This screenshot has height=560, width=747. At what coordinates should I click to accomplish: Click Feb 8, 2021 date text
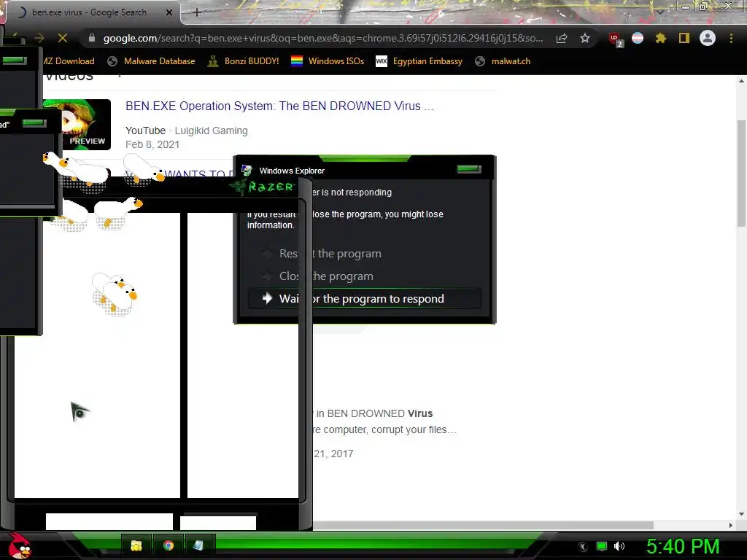(152, 144)
